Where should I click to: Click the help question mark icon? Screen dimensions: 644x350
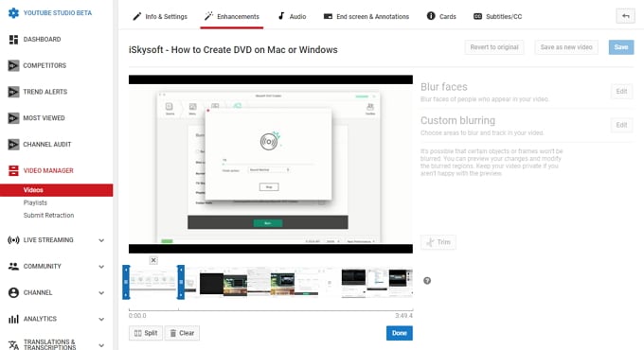point(427,281)
